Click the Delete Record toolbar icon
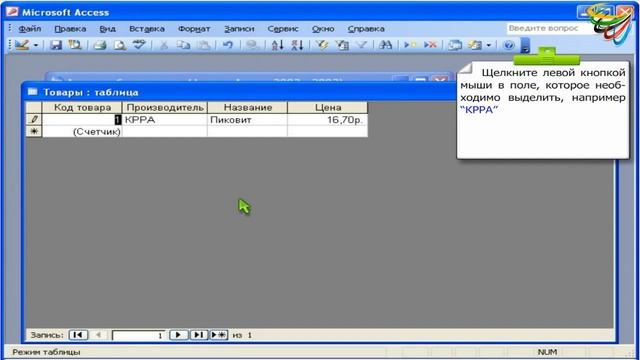The image size is (640, 360). tap(430, 45)
